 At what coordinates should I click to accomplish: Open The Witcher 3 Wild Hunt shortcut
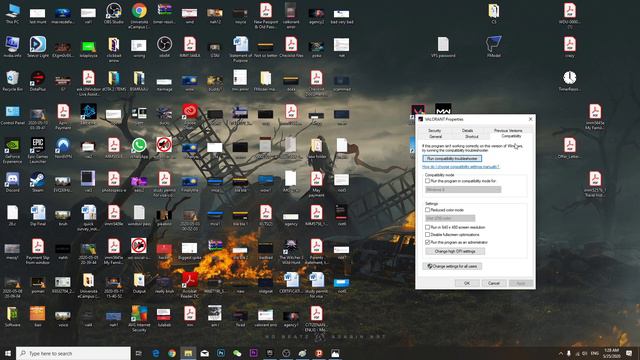[291, 251]
